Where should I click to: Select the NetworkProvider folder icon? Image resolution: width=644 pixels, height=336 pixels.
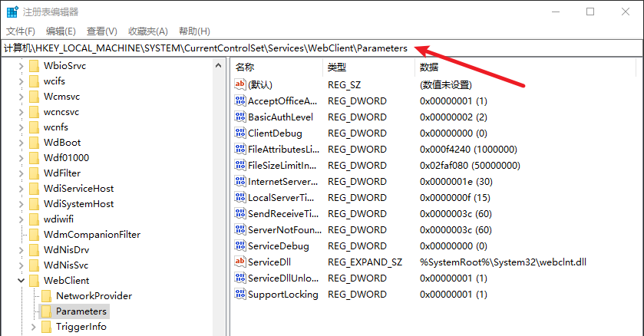click(x=46, y=296)
